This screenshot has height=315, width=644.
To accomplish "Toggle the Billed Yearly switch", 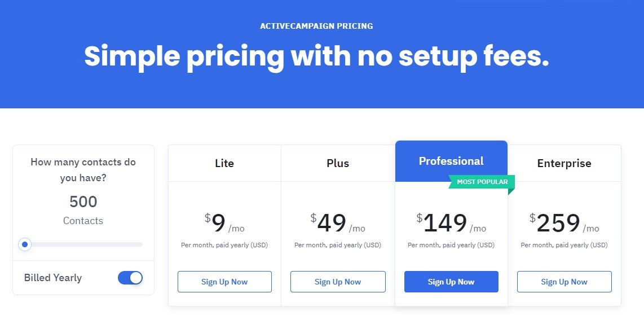I will click(x=130, y=278).
